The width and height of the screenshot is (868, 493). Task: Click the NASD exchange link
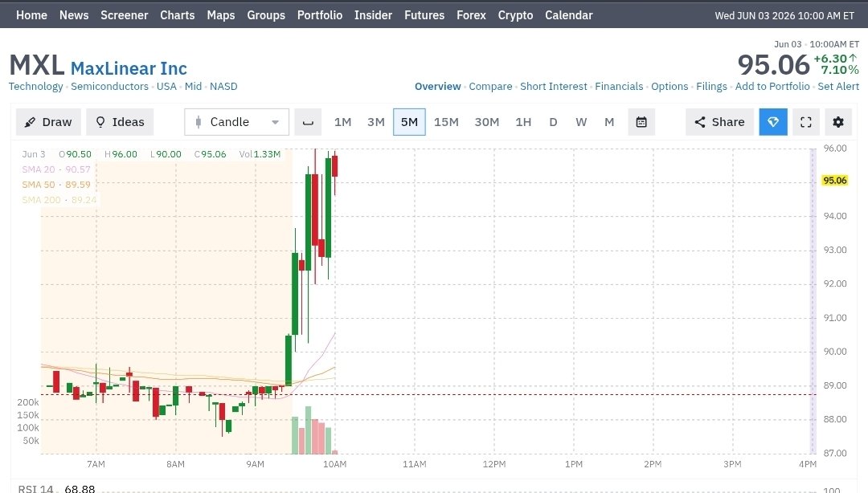(x=223, y=87)
